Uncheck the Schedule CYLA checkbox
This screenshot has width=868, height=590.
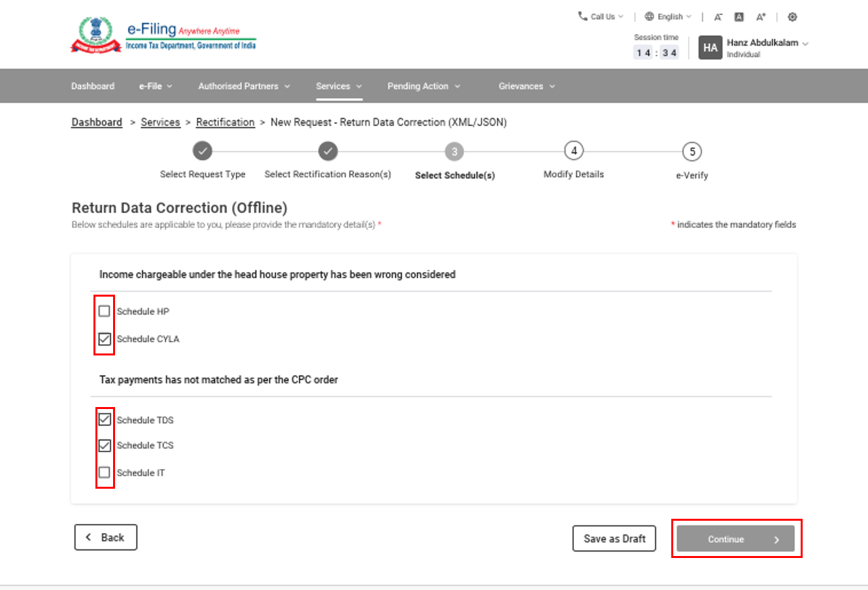[x=105, y=339]
